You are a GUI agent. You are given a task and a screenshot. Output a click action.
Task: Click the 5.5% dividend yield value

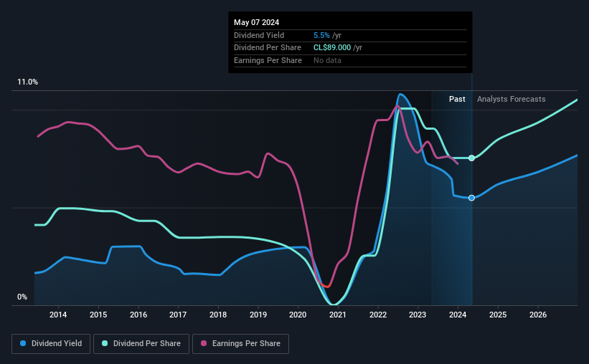coord(321,35)
